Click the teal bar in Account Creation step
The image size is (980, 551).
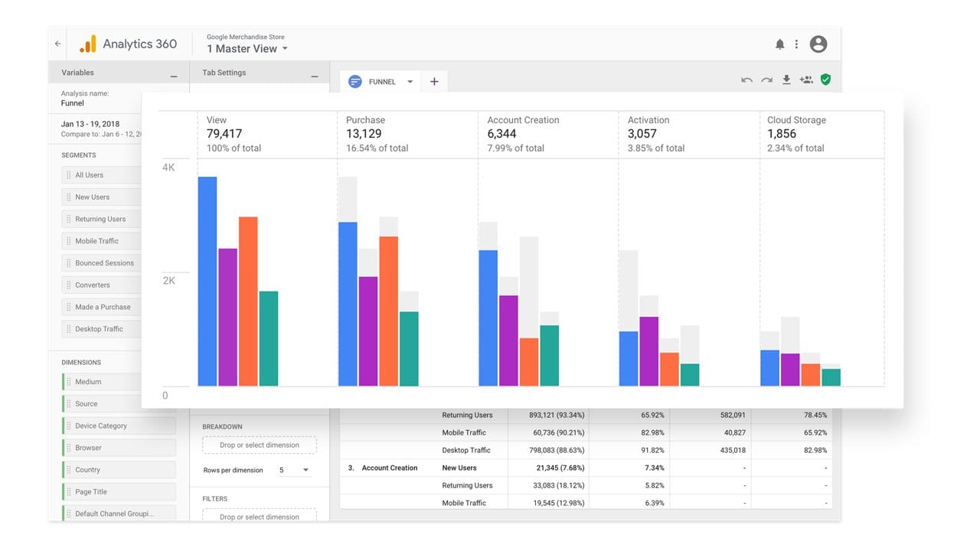click(550, 356)
